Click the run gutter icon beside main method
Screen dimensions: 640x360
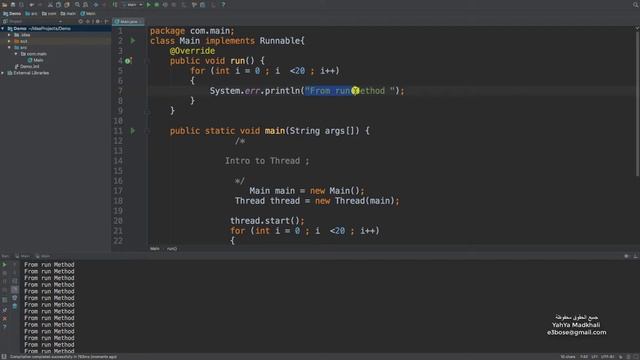[133, 131]
